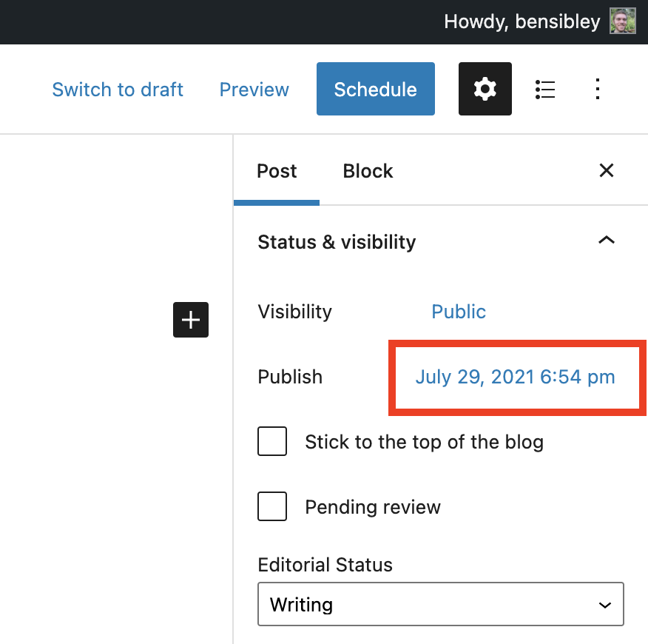This screenshot has height=644, width=648.
Task: Collapse the Status & visibility section
Action: click(607, 241)
